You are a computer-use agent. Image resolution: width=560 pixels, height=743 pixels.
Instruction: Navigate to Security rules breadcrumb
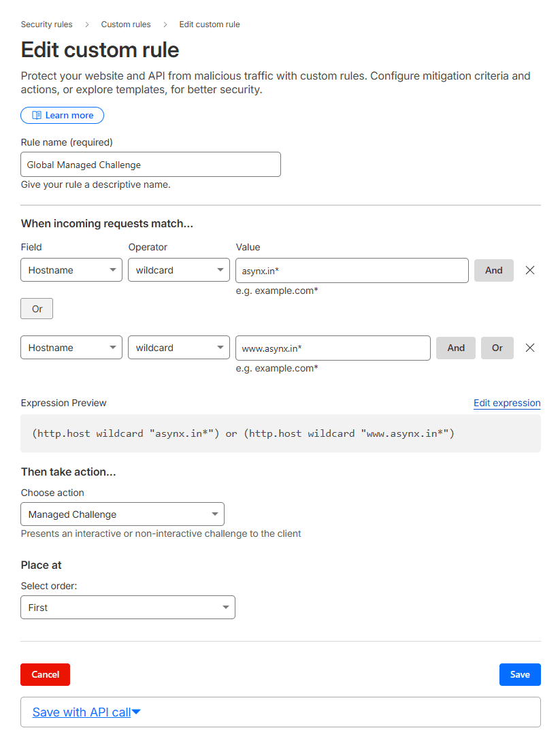click(46, 24)
